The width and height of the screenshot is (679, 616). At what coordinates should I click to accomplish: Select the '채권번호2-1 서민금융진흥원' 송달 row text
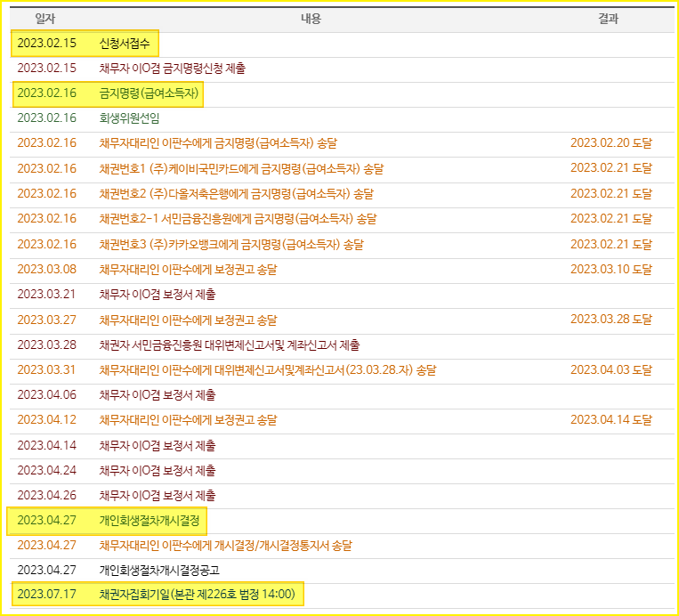coord(238,219)
